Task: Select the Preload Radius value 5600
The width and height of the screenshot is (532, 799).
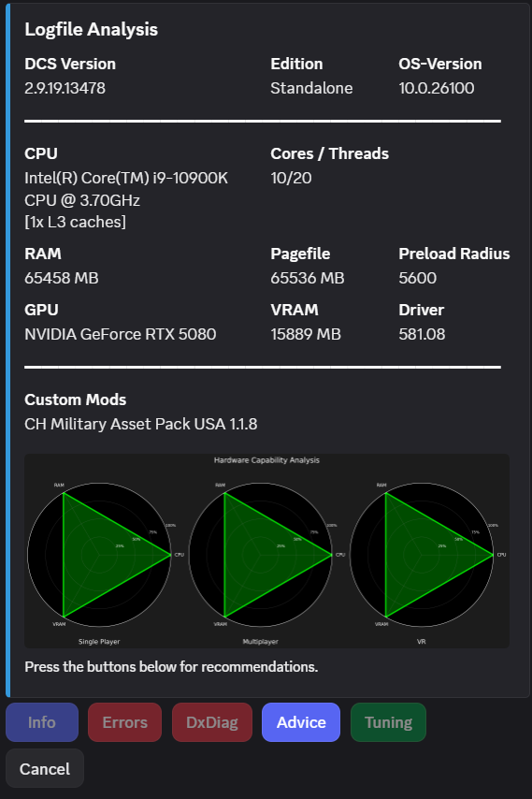Action: (417, 278)
